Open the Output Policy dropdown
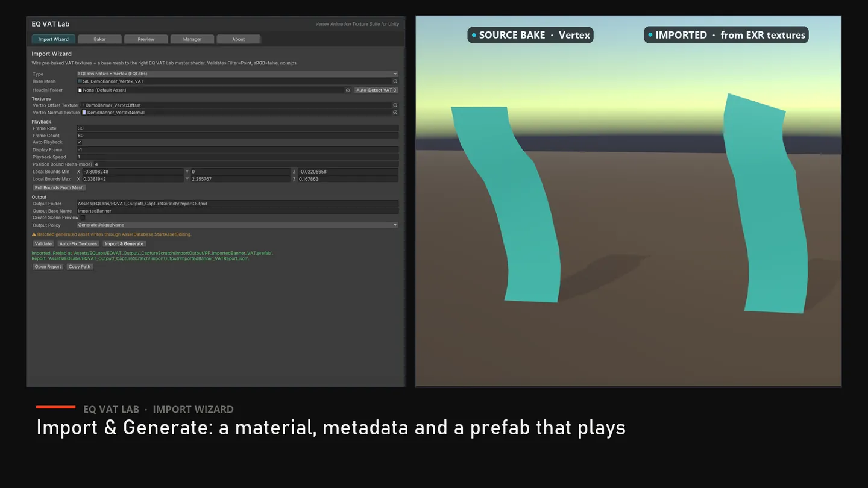 [x=237, y=225]
